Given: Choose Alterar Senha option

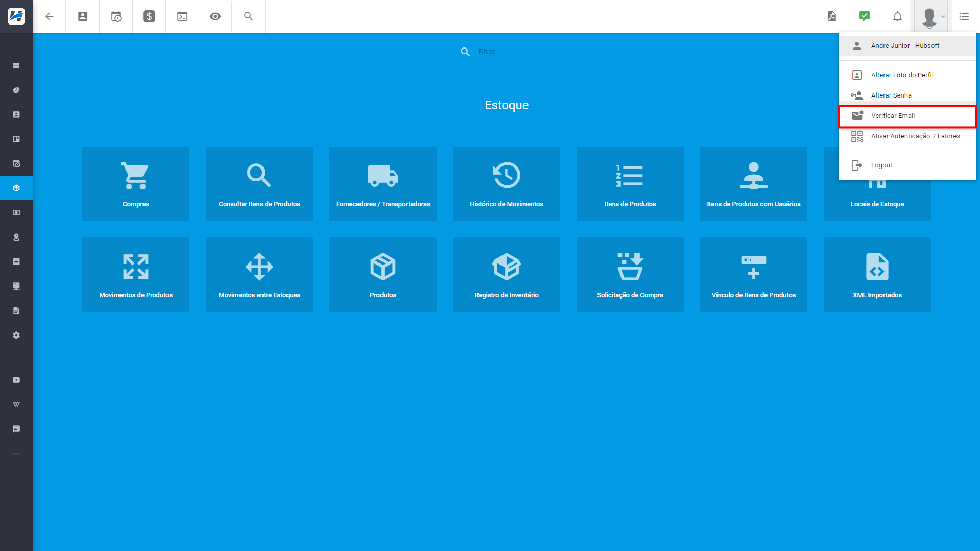Looking at the screenshot, I should [907, 95].
